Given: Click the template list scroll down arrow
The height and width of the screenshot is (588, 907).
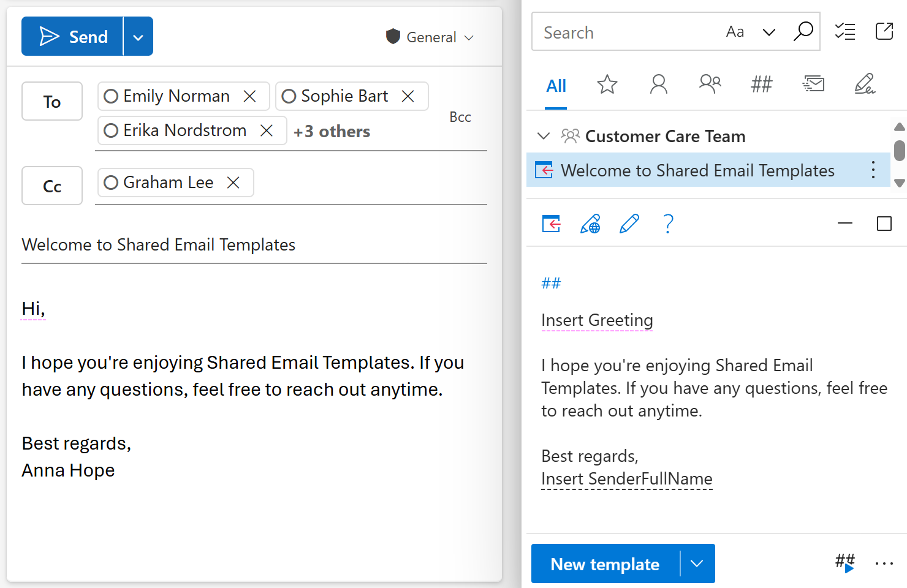Looking at the screenshot, I should pos(899,183).
